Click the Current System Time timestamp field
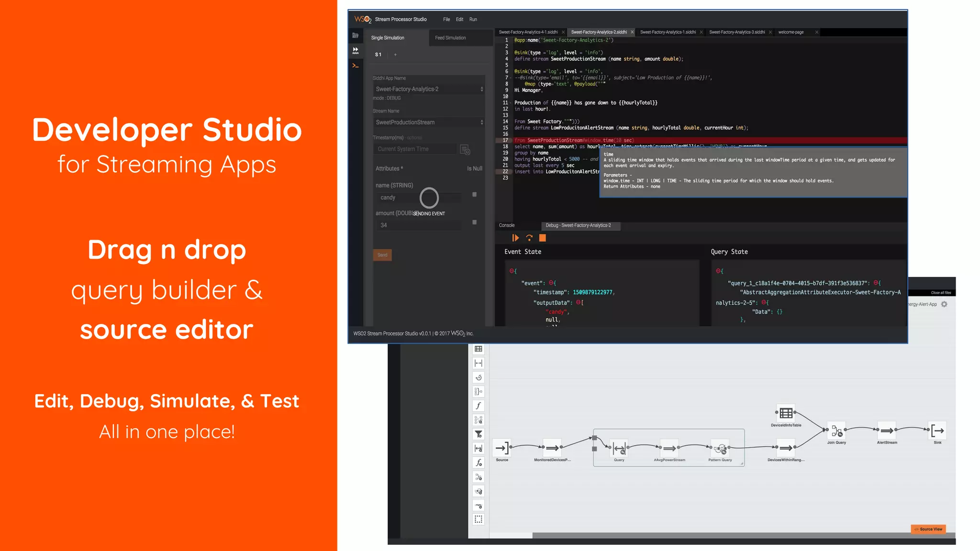Screen dimensions: 980x551 tap(414, 150)
